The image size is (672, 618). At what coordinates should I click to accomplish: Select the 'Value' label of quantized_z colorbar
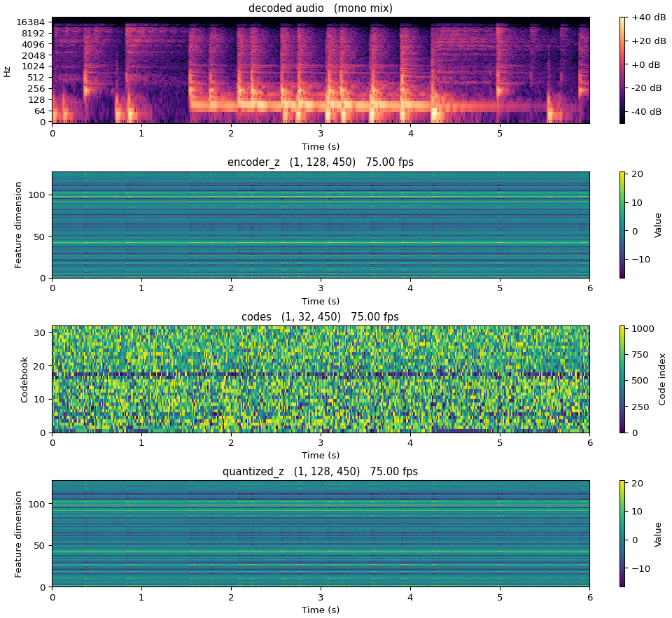(658, 535)
